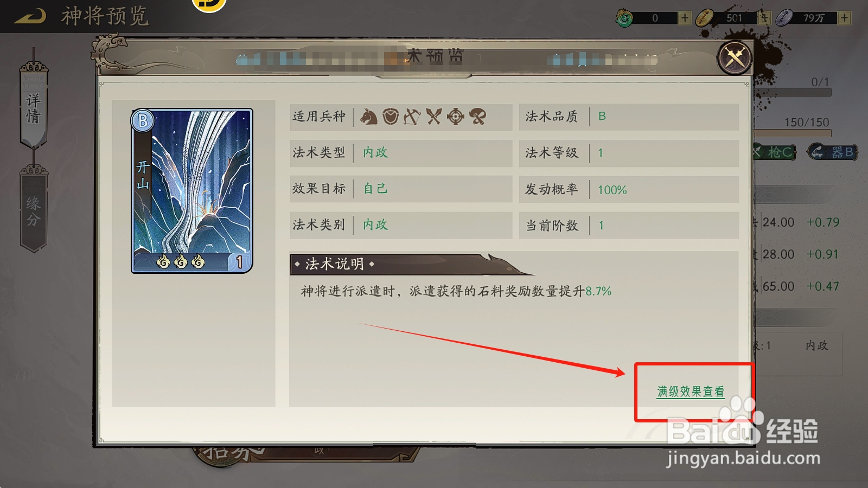Click the 开山 spell card image
Viewport: 868px width, 488px height.
[x=192, y=190]
